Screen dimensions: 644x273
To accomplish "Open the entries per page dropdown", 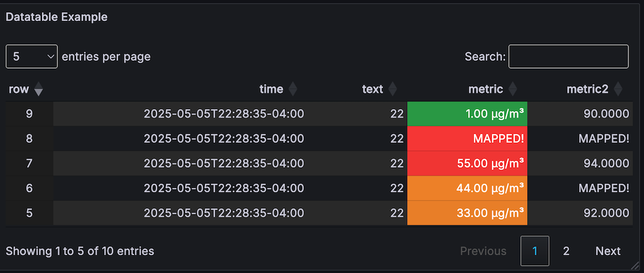I will (31, 56).
